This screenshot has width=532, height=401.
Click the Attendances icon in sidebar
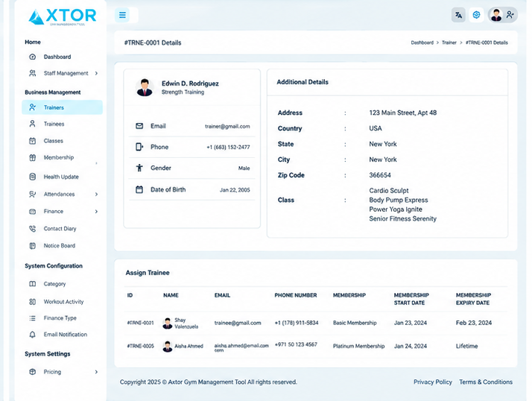click(33, 195)
